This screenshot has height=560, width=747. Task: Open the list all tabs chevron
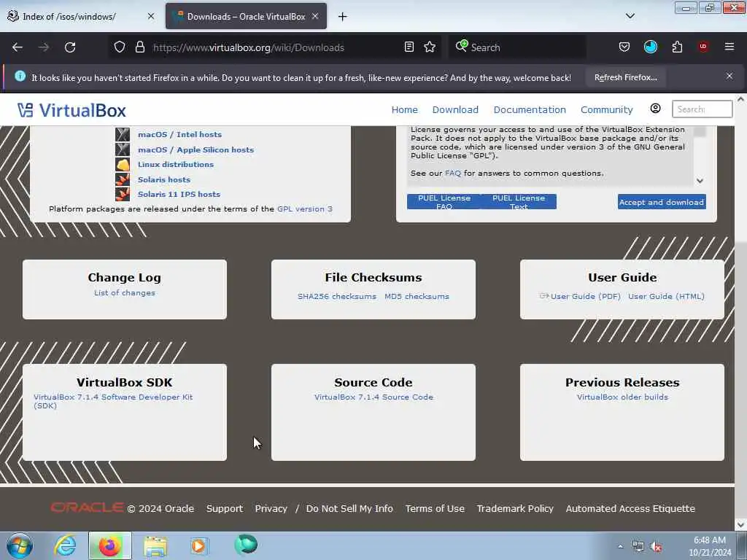pyautogui.click(x=630, y=16)
